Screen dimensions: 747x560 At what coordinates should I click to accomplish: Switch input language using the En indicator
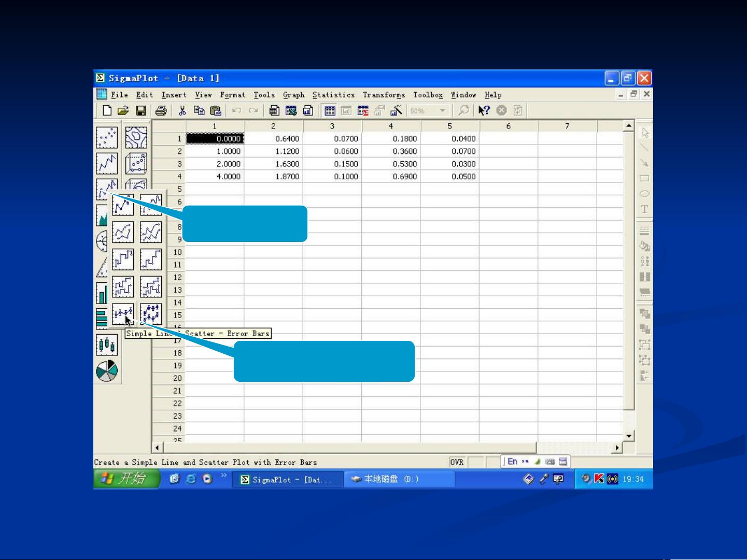tap(512, 462)
